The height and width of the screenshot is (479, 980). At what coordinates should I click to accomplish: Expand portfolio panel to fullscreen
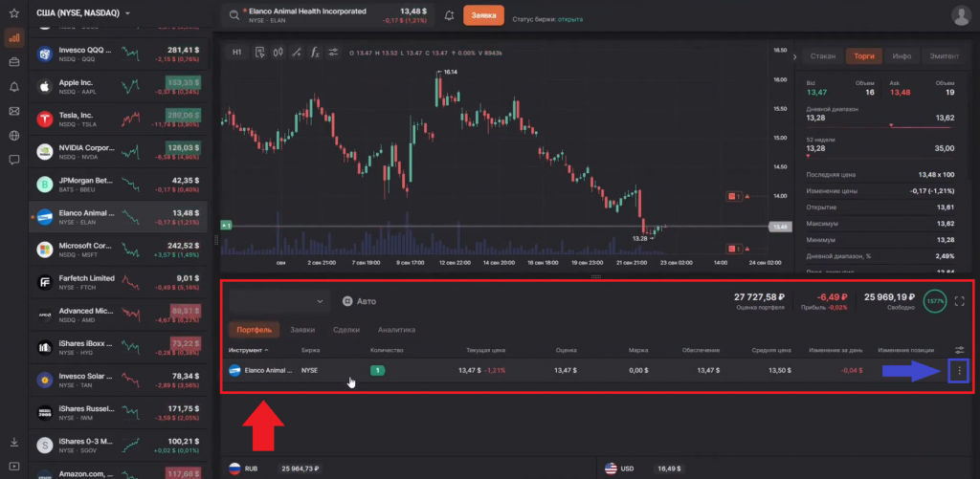959,301
